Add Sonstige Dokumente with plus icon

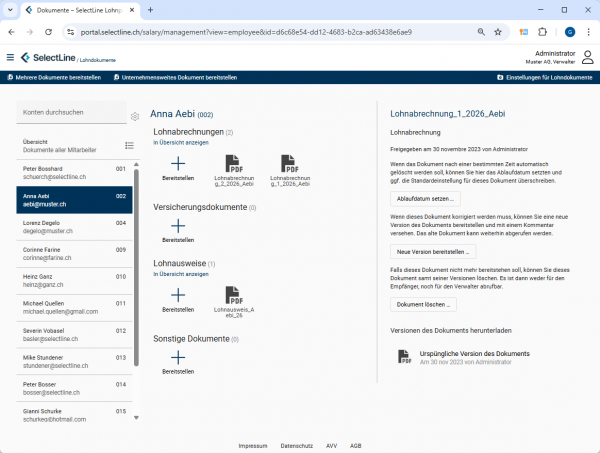tap(177, 358)
